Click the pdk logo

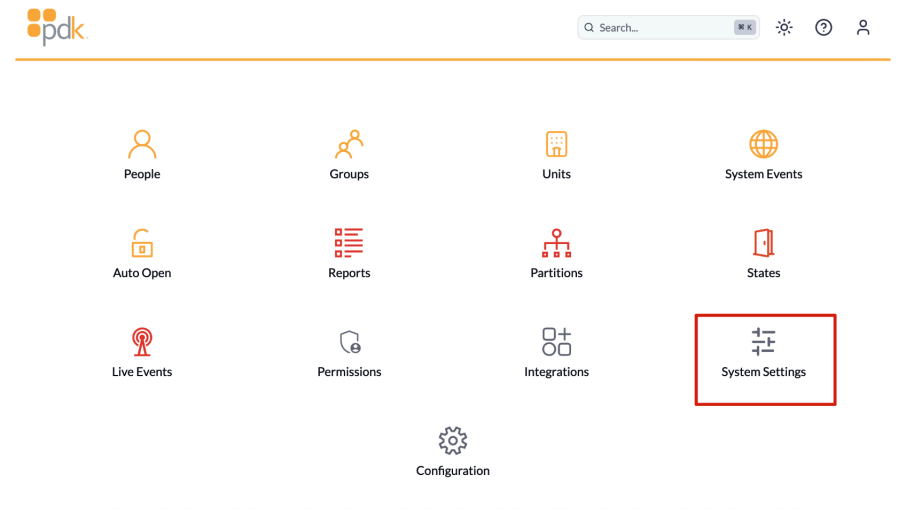click(57, 27)
